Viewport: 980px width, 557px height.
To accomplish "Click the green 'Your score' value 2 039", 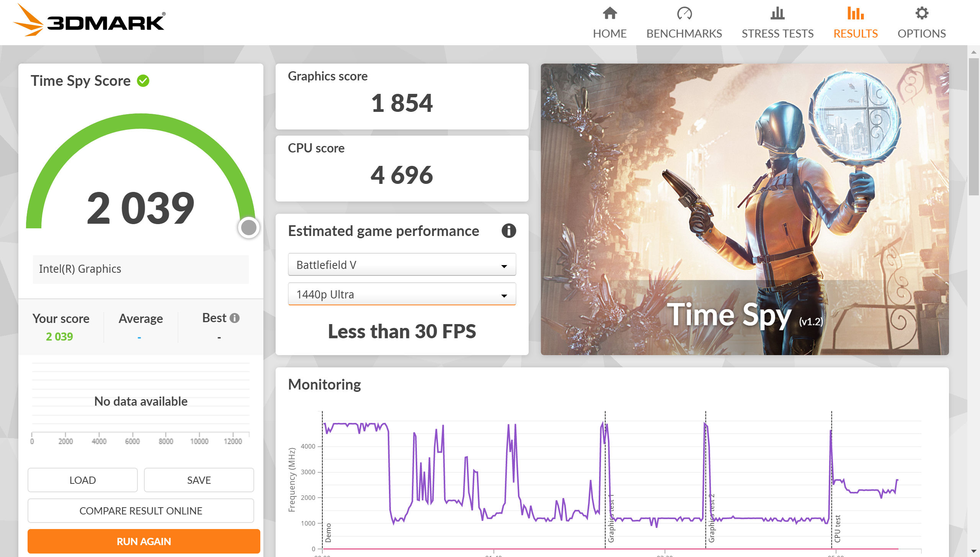I will click(59, 336).
